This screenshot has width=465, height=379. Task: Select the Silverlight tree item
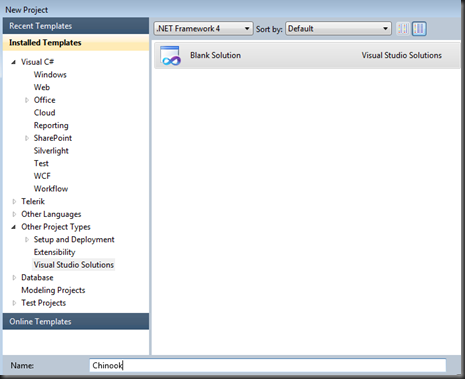51,151
